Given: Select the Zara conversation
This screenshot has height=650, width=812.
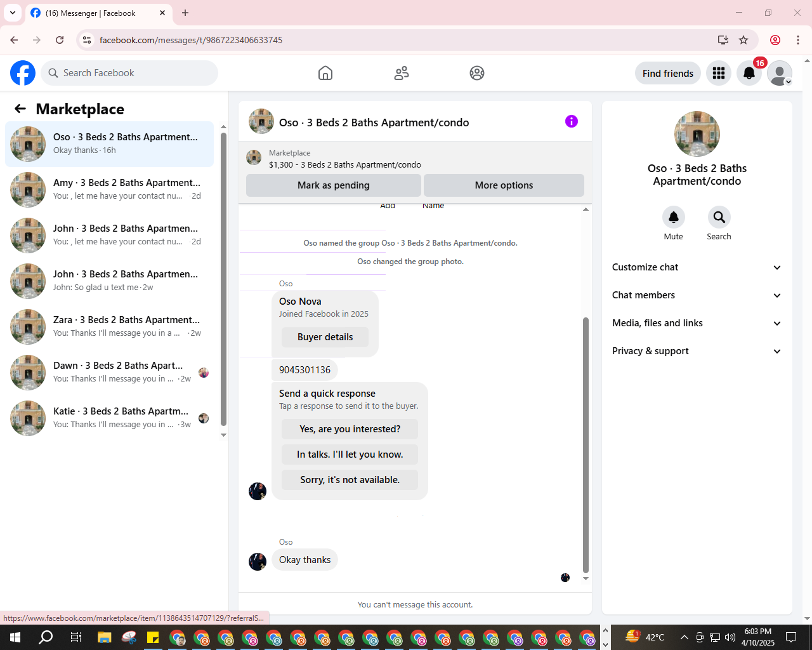Looking at the screenshot, I should click(x=109, y=327).
